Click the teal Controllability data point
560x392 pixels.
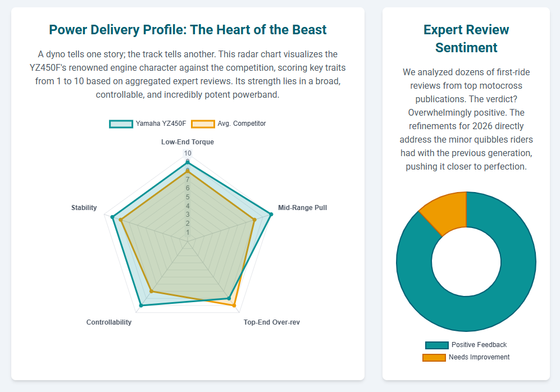pos(141,306)
